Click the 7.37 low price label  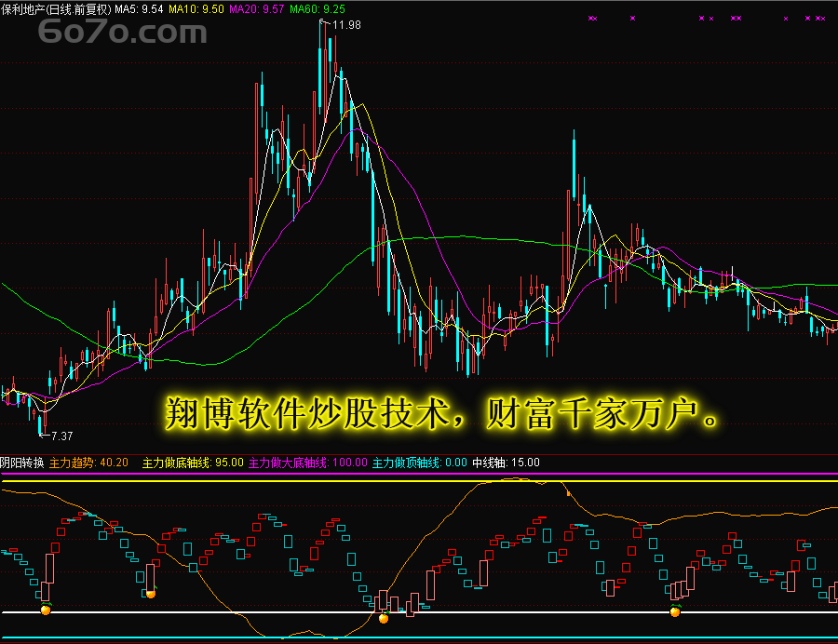click(62, 436)
